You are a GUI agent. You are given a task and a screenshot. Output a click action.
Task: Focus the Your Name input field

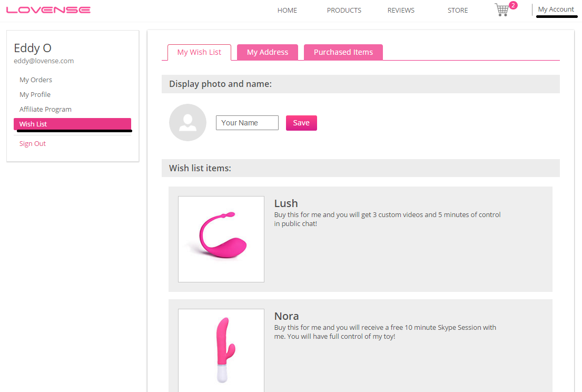[247, 123]
